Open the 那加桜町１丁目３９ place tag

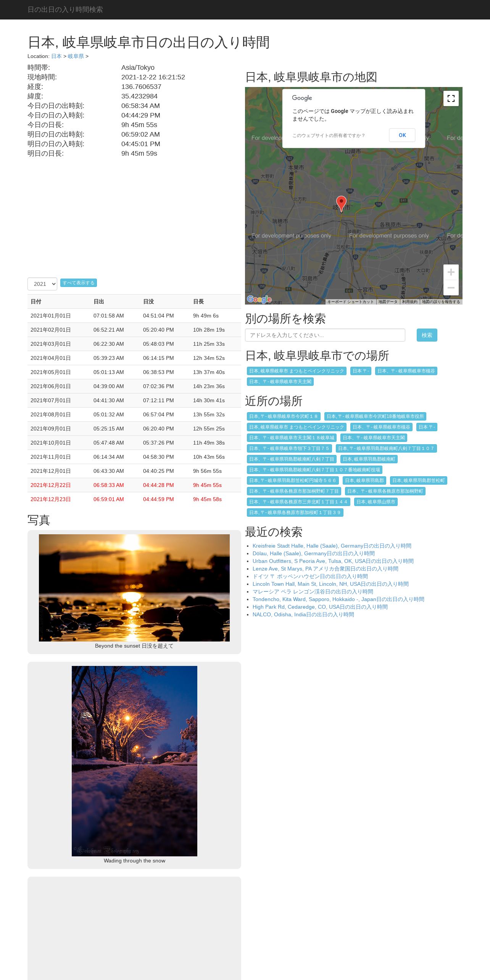[x=295, y=513]
